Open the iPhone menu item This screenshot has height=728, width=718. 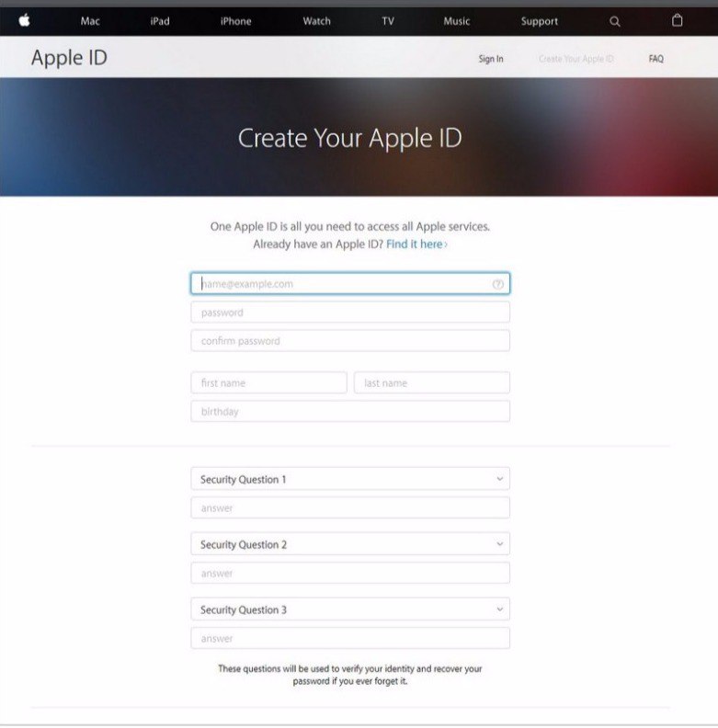coord(236,21)
